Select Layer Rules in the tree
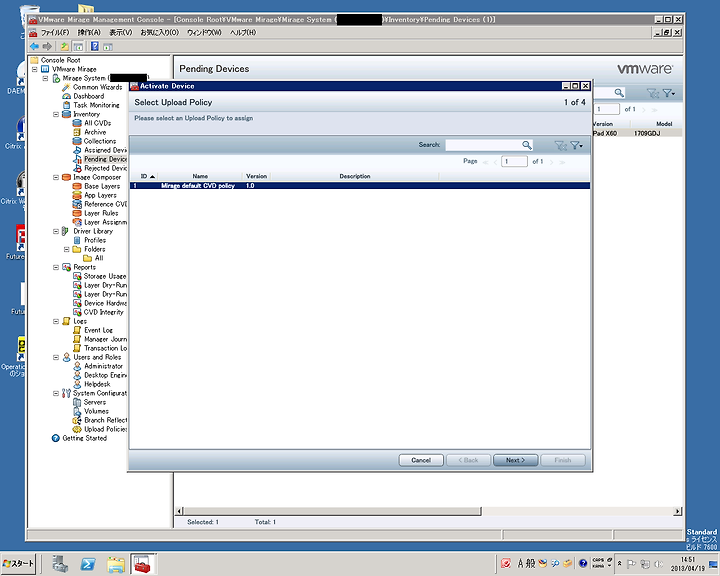This screenshot has height=576, width=720. (101, 213)
